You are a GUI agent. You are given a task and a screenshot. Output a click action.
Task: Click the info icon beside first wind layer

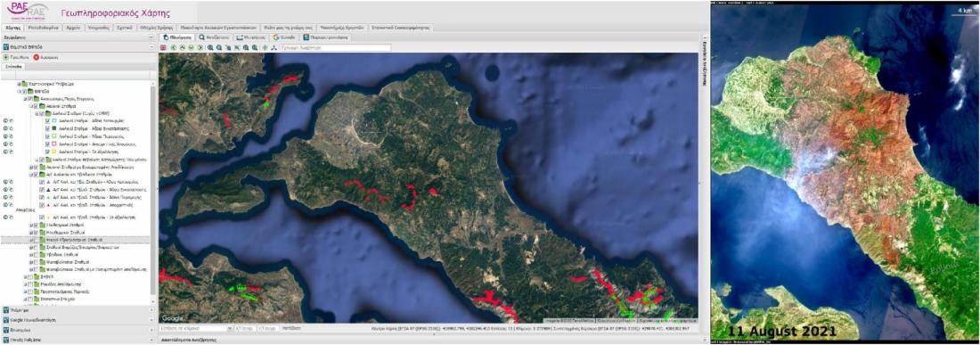coord(5,120)
